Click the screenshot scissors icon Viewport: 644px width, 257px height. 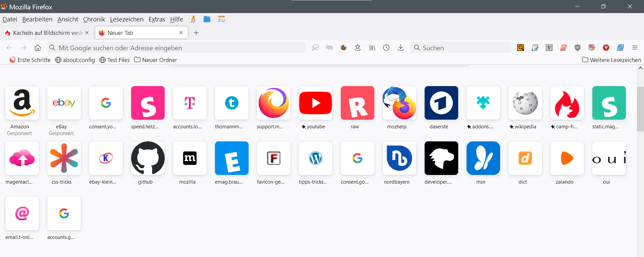[315, 48]
